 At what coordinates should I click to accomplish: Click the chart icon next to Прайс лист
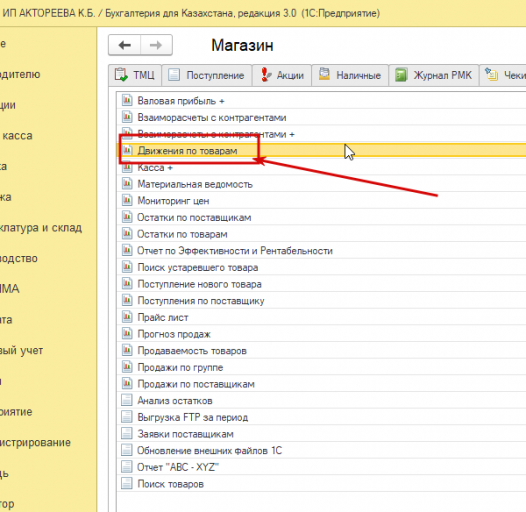pyautogui.click(x=127, y=317)
